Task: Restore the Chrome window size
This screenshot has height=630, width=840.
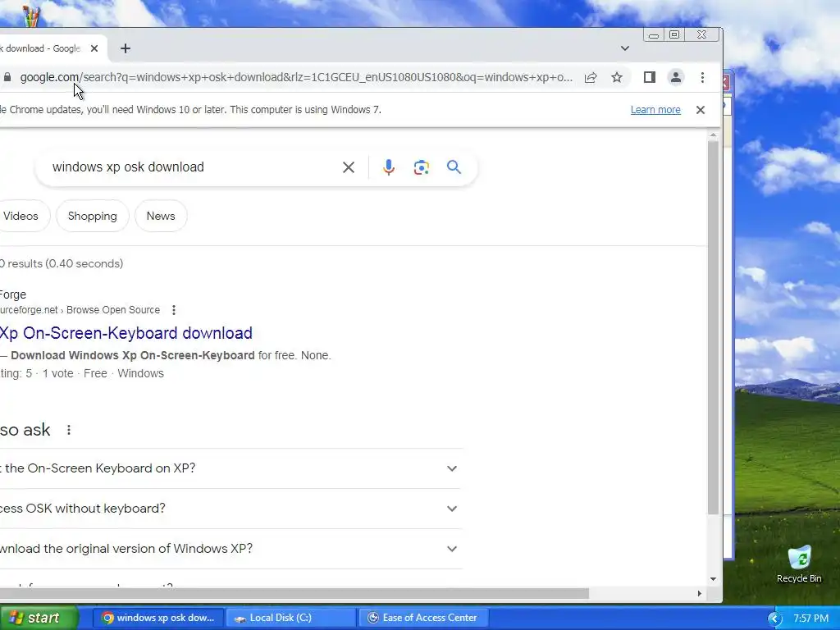Action: (674, 34)
